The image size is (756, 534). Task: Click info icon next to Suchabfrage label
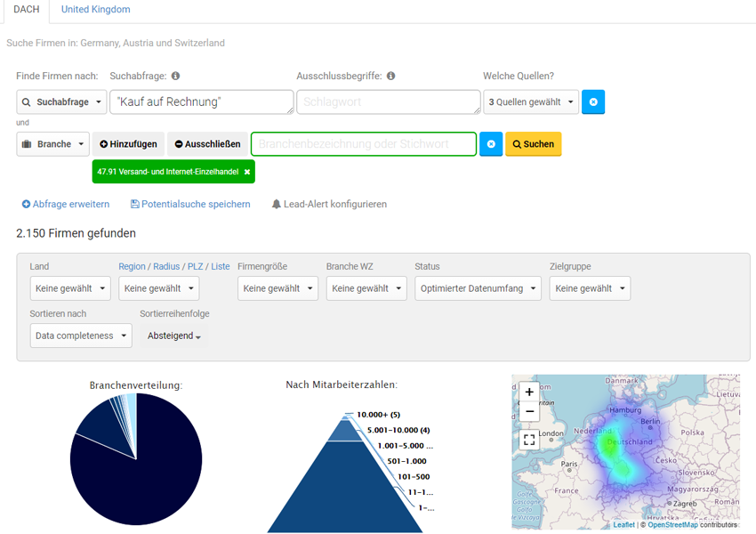(175, 76)
